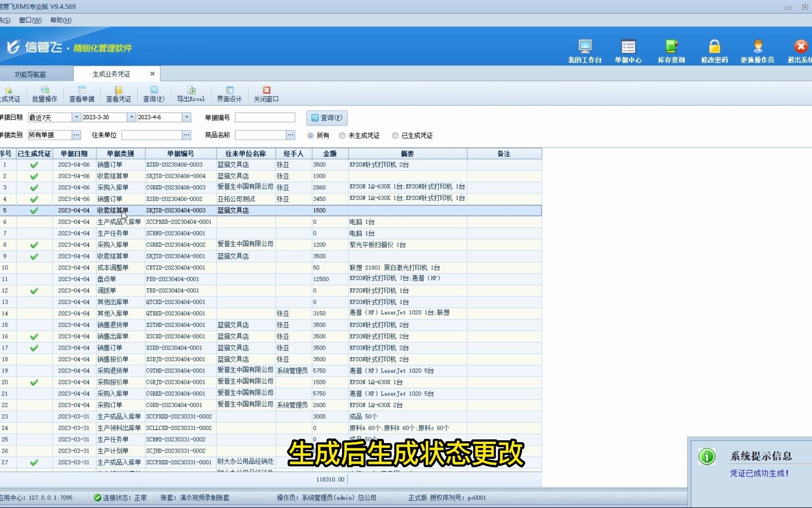The image size is (812, 508).
Task: Open the 我的工作台 workspace icon
Action: pos(585,49)
